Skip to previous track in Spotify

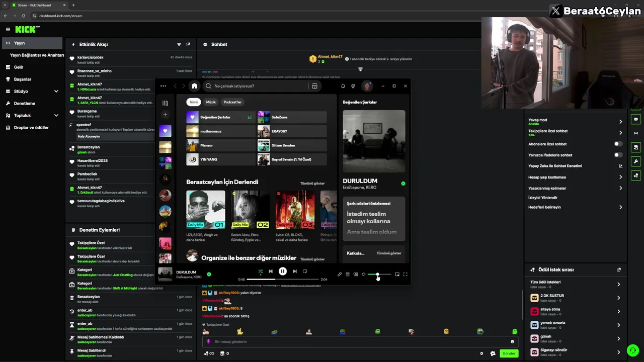[x=271, y=271]
